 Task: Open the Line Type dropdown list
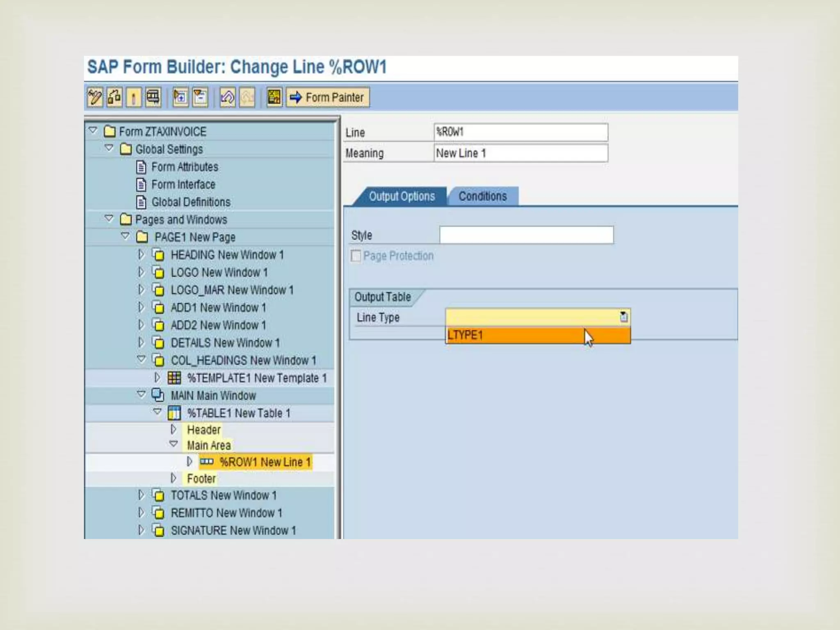pyautogui.click(x=623, y=317)
